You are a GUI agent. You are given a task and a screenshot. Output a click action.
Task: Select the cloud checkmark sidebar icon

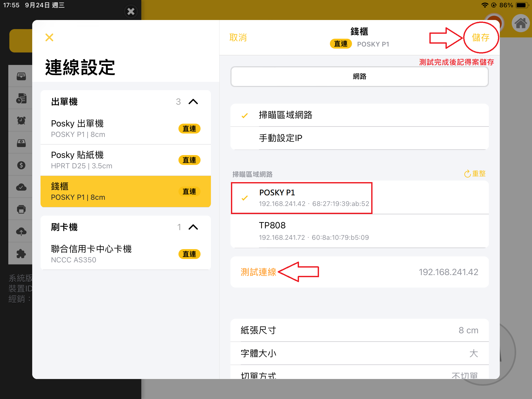[x=21, y=187]
